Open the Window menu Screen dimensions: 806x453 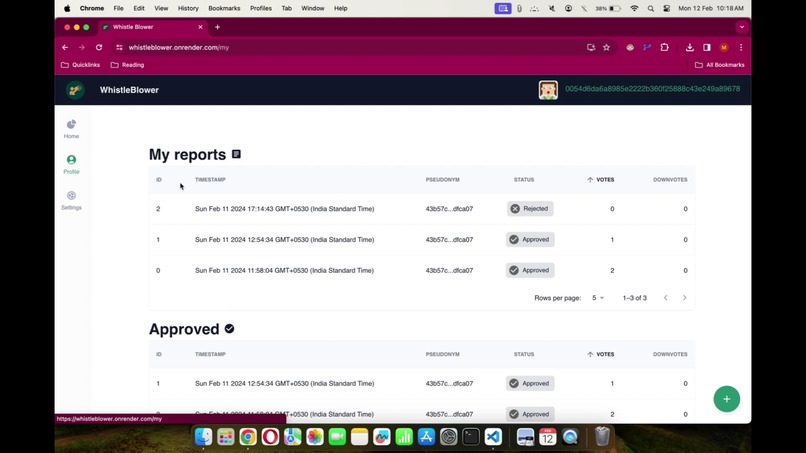click(x=313, y=8)
